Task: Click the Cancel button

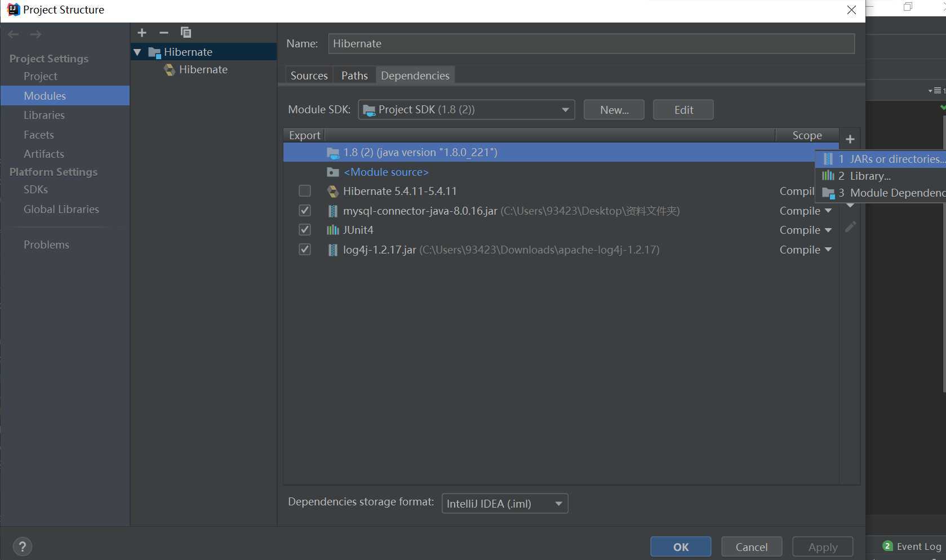Action: [752, 546]
